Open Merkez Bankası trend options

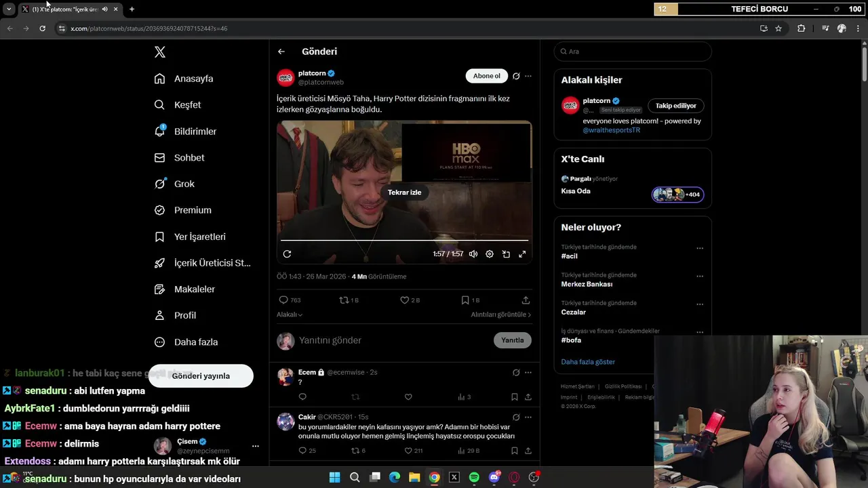tap(700, 277)
